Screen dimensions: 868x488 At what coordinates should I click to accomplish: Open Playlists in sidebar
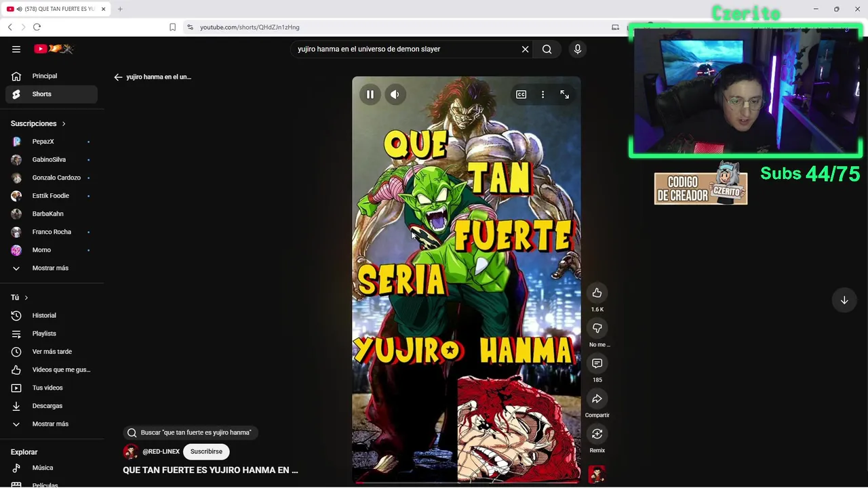(x=52, y=333)
